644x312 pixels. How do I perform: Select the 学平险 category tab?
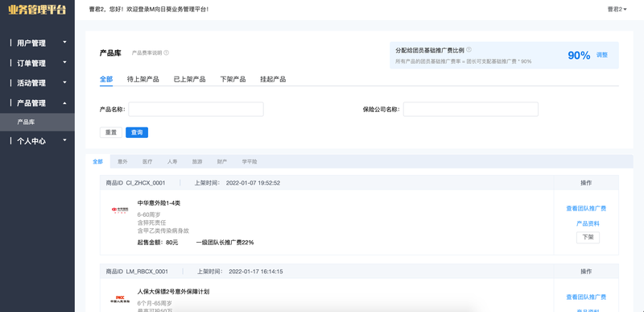click(250, 161)
